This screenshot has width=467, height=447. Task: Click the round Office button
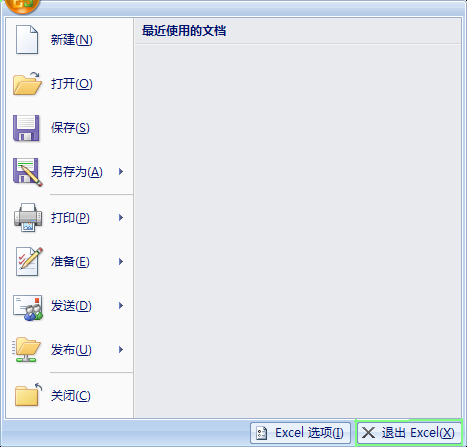point(22,6)
